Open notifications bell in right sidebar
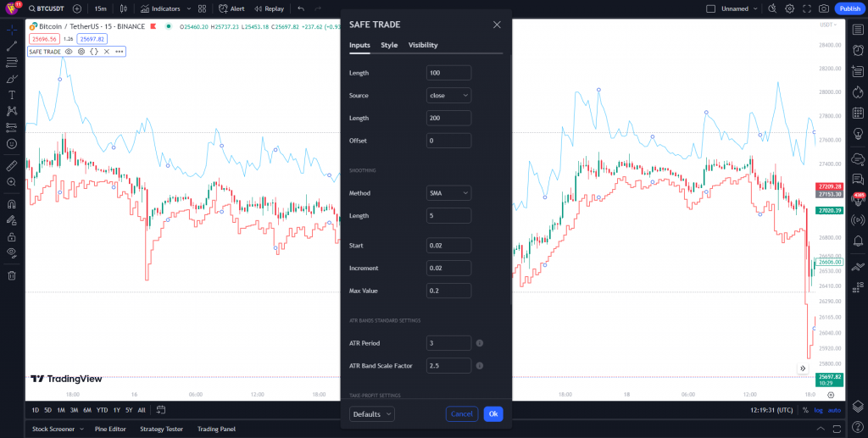The width and height of the screenshot is (868, 438). tap(858, 241)
